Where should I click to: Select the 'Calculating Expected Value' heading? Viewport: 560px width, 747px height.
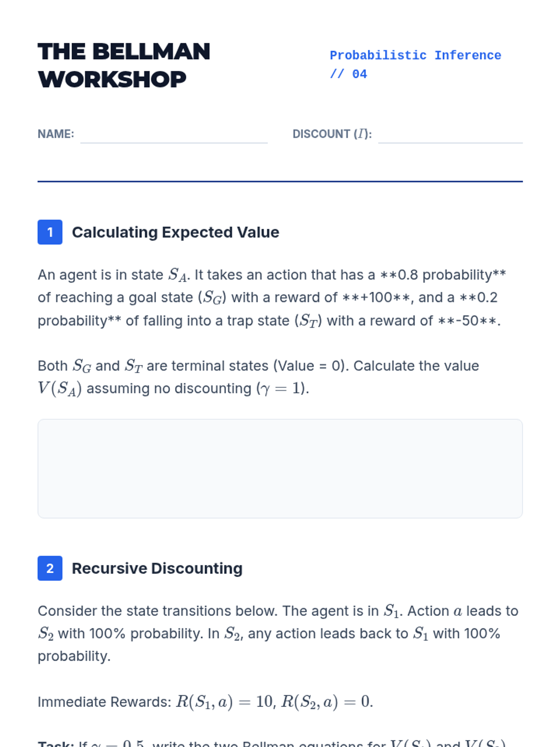[x=175, y=232]
